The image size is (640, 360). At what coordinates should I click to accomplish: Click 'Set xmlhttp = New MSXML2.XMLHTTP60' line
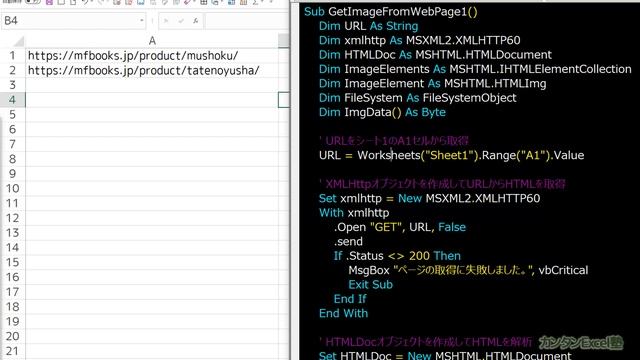[x=429, y=198]
